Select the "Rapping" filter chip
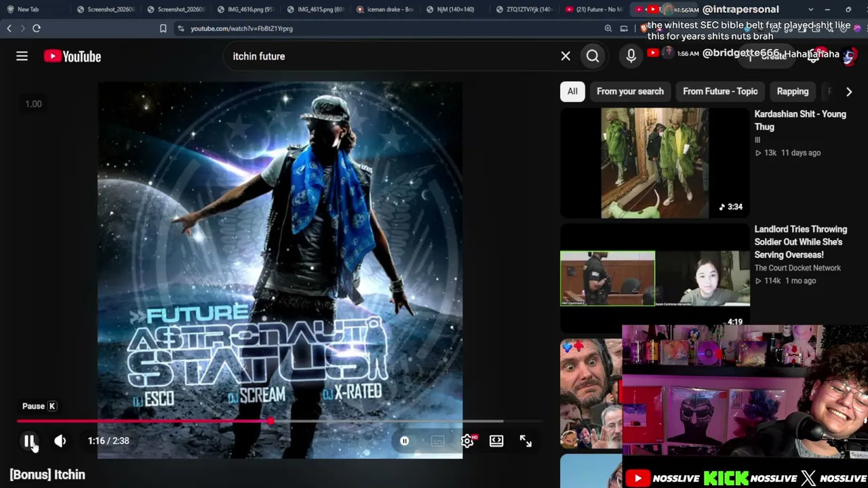 pyautogui.click(x=793, y=91)
